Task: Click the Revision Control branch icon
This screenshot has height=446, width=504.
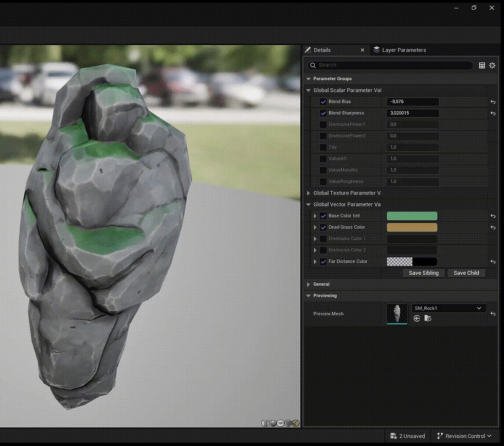Action: [x=440, y=436]
